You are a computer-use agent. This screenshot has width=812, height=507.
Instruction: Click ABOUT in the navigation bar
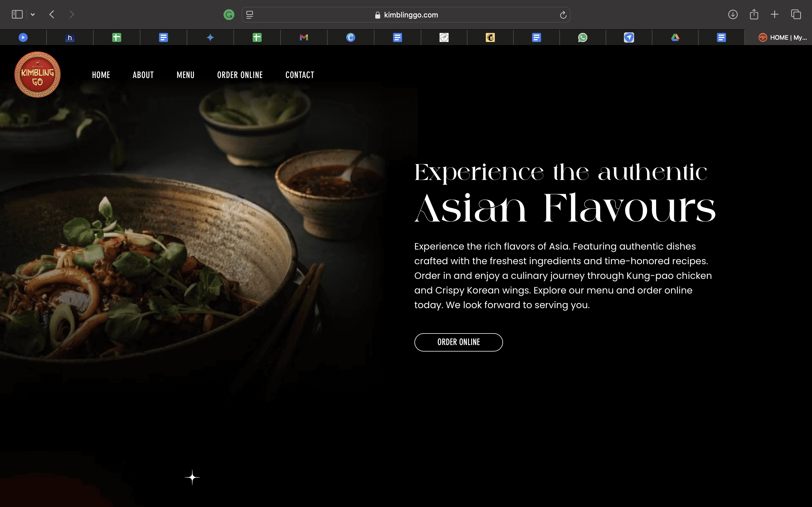pos(143,75)
